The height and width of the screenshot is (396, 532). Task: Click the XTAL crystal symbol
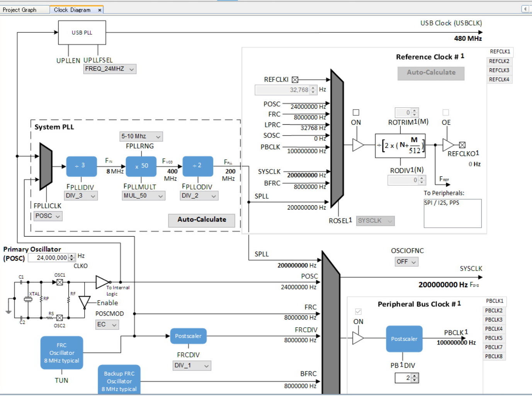[28, 299]
